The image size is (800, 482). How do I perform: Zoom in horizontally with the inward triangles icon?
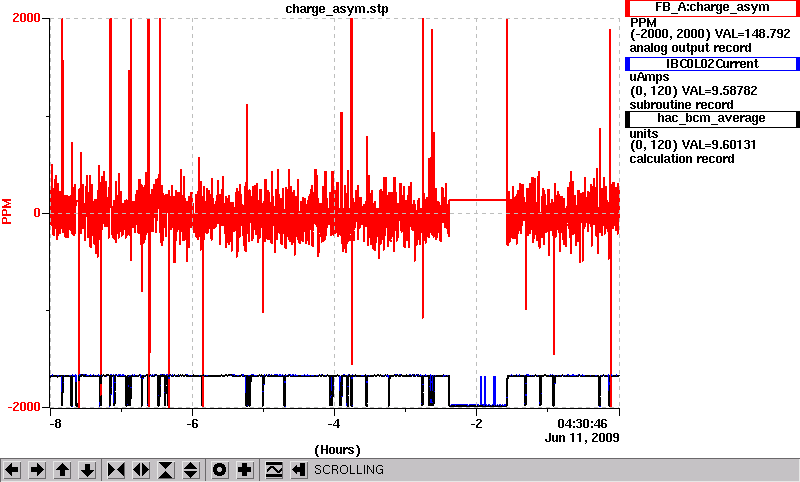(x=116, y=470)
